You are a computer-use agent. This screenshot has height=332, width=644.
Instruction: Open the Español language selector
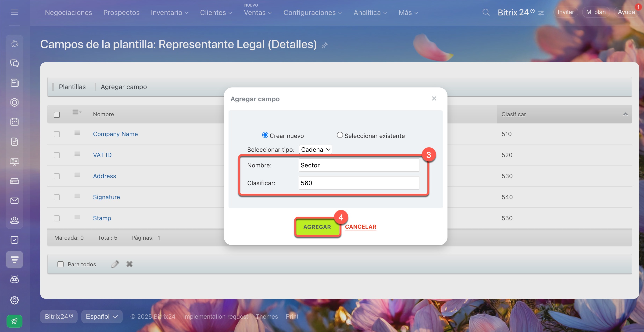102,317
